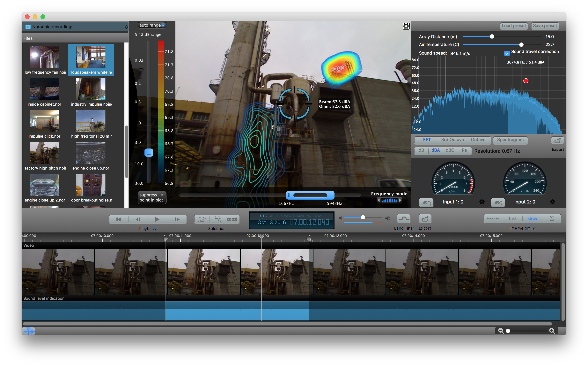Click the red spectrum cursor marker
This screenshot has width=588, height=366.
click(526, 81)
